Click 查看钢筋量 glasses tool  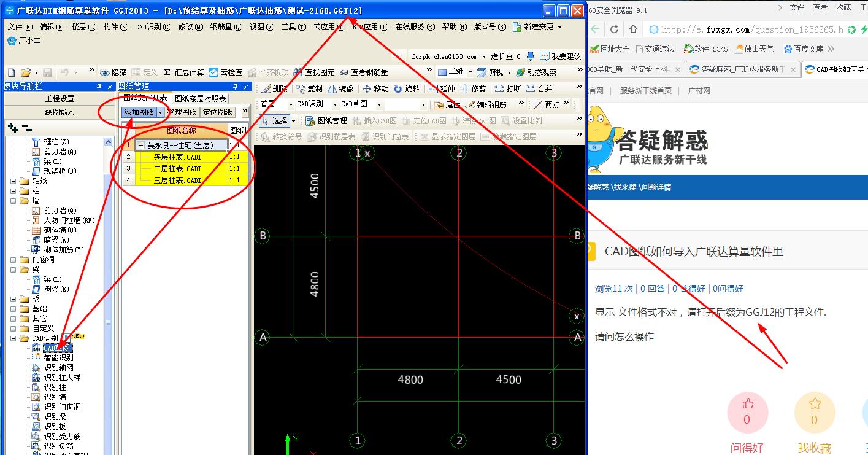[x=364, y=72]
